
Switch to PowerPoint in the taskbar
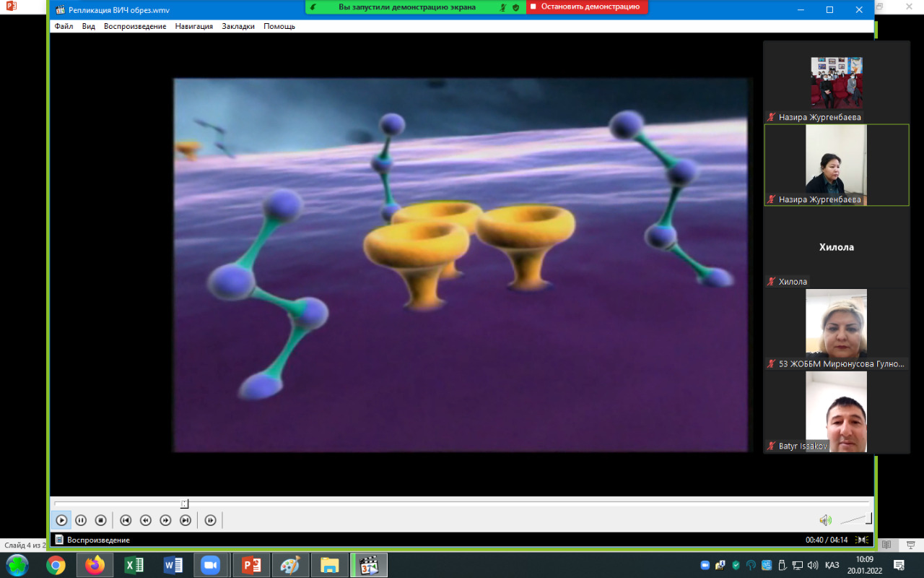pos(251,565)
